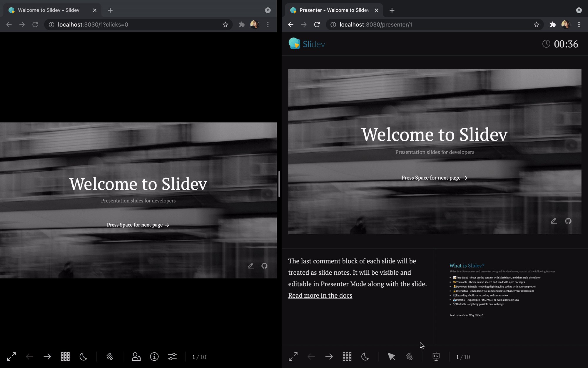Open the settings adjustments panel
Viewport: 588px width, 368px height.
click(172, 357)
